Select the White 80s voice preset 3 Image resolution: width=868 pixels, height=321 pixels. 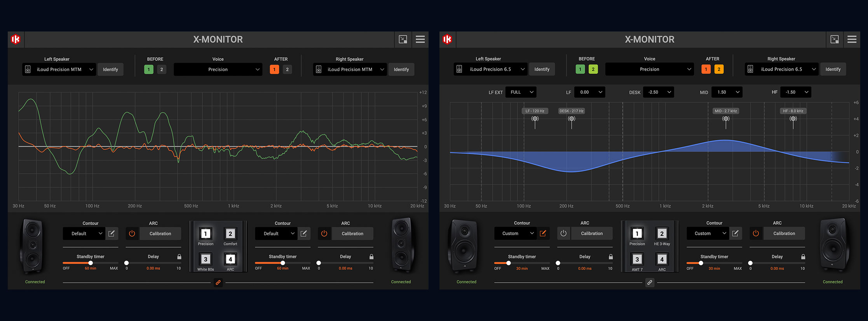click(x=206, y=259)
